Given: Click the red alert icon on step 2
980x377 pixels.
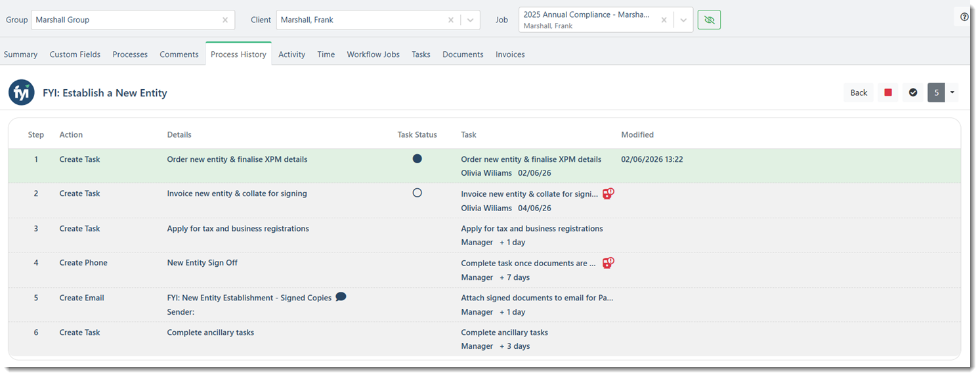Looking at the screenshot, I should [x=608, y=193].
